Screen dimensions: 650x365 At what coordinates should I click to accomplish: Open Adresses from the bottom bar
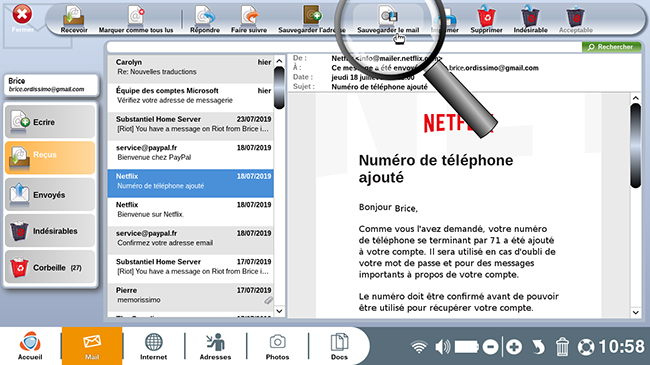[215, 346]
